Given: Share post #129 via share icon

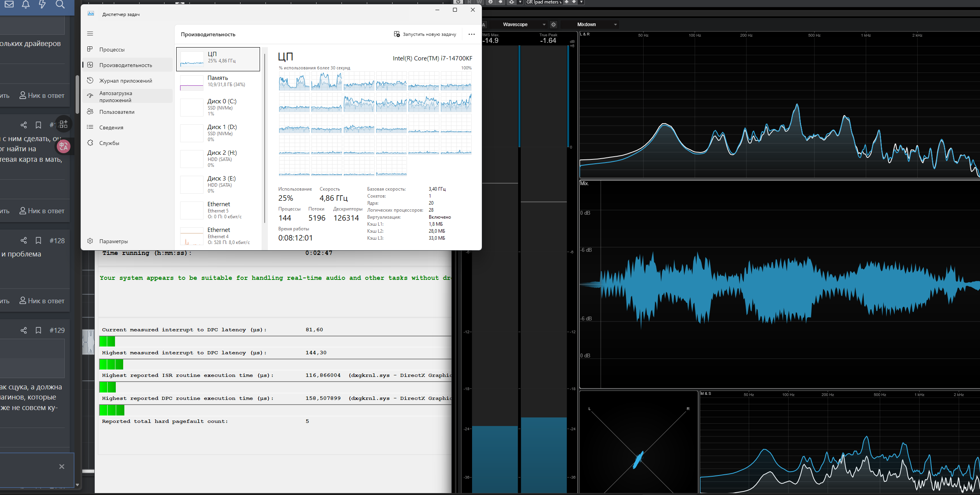Looking at the screenshot, I should pyautogui.click(x=24, y=330).
